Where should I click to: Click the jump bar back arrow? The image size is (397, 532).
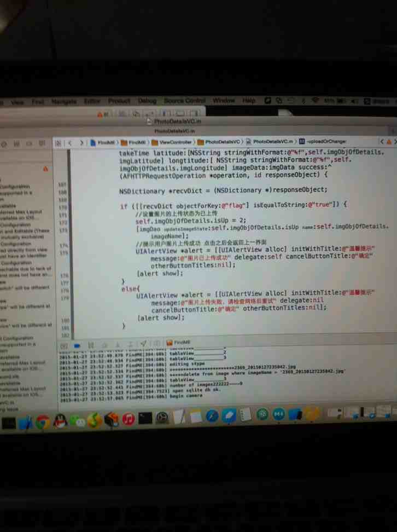click(x=69, y=143)
